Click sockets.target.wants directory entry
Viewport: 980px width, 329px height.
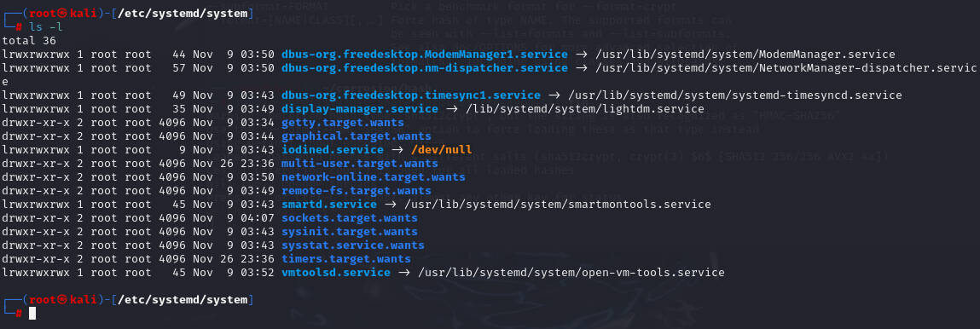tap(350, 218)
